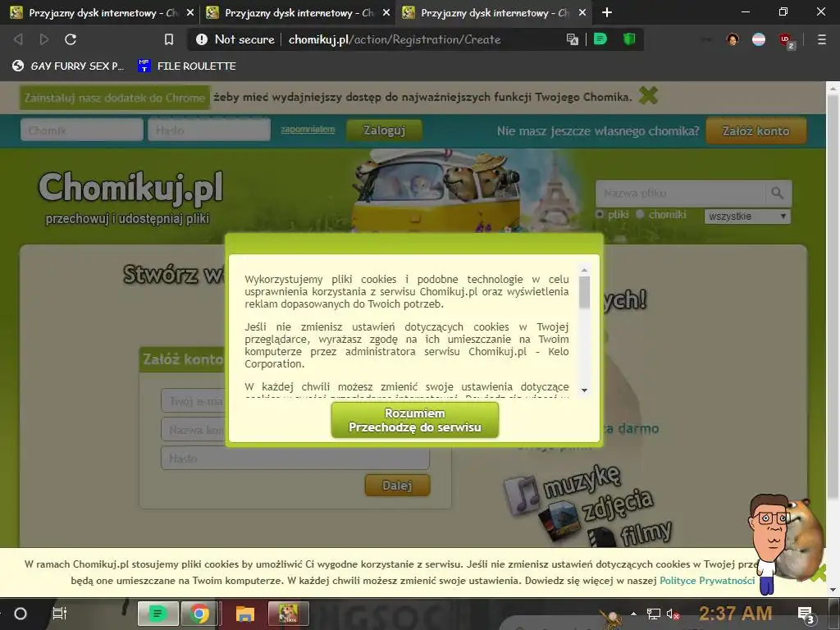This screenshot has width=840, height=630.
Task: Click the cookie dialog scrollbar thumb
Action: click(x=584, y=293)
